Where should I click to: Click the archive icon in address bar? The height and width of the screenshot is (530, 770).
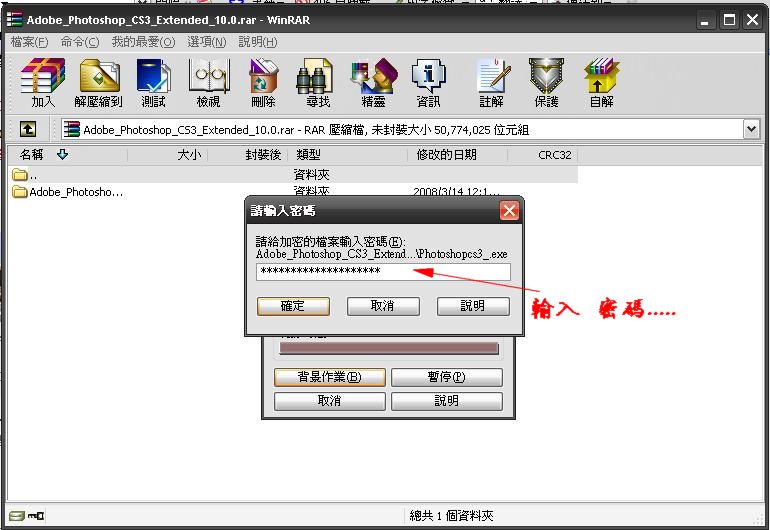pyautogui.click(x=72, y=130)
